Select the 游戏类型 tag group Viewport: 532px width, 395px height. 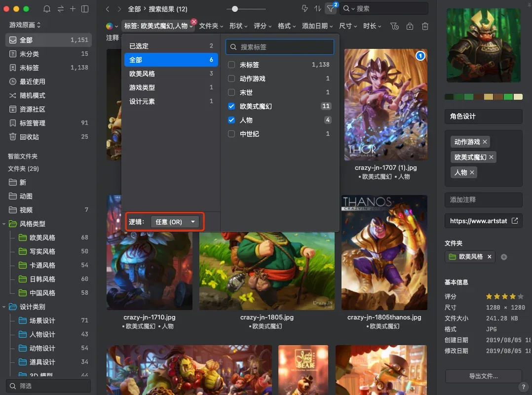coord(171,87)
